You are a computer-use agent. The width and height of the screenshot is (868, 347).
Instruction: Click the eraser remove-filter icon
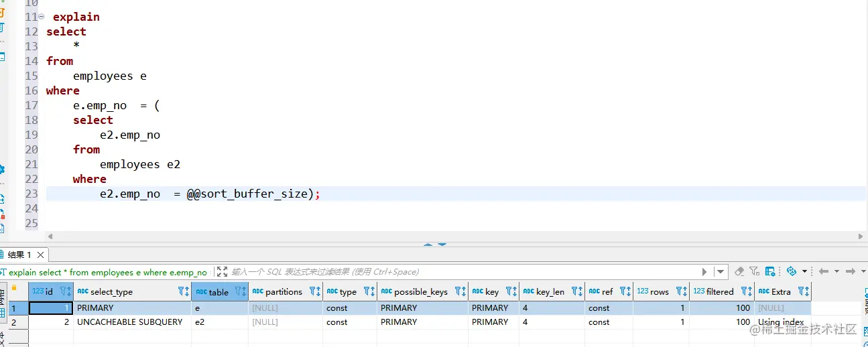point(739,271)
